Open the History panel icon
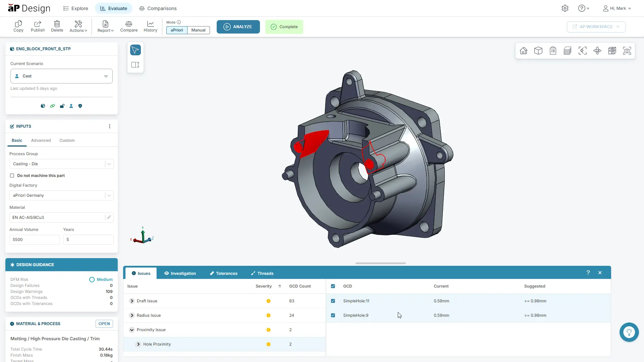The image size is (644, 362). pyautogui.click(x=150, y=26)
